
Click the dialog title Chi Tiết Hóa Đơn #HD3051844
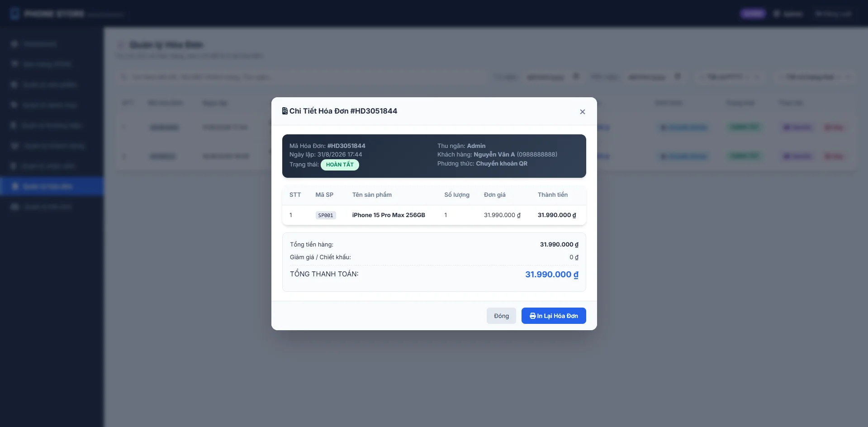click(343, 111)
